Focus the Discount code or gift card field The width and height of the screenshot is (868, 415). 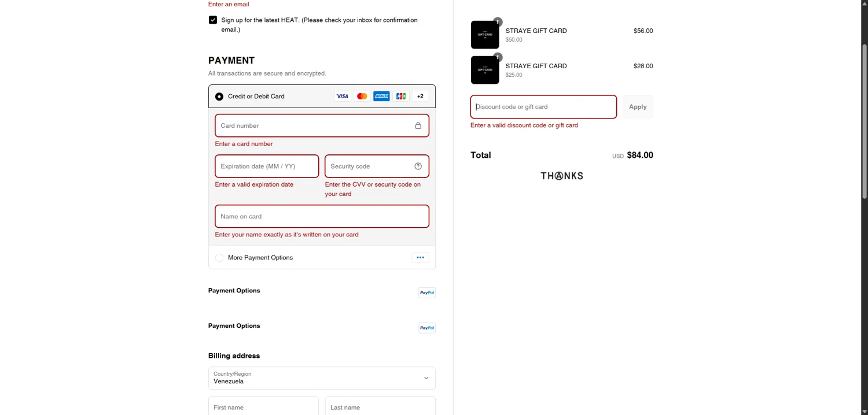(x=543, y=107)
